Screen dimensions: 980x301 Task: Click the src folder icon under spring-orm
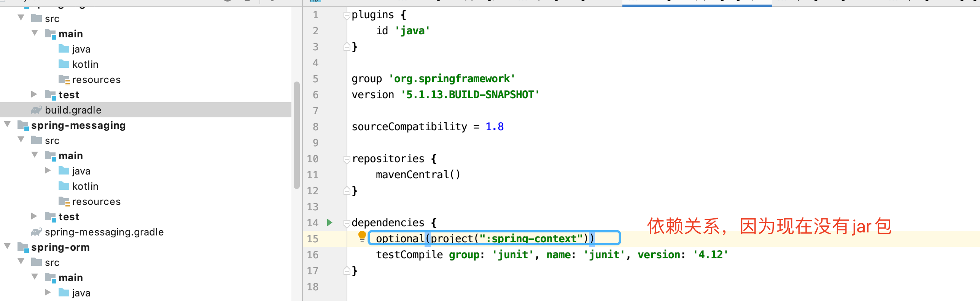pyautogui.click(x=37, y=262)
